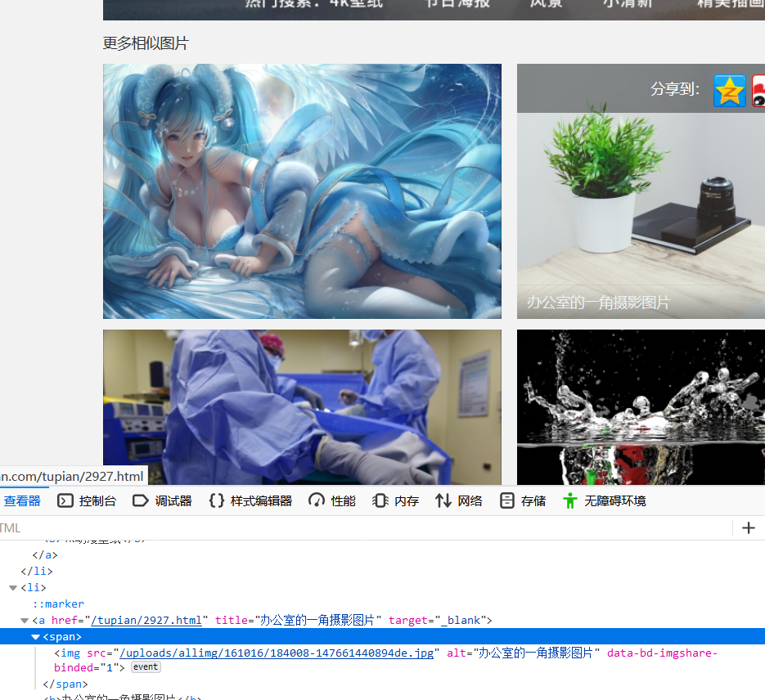This screenshot has height=700, width=765.
Task: Collapse the li element node
Action: point(13,588)
